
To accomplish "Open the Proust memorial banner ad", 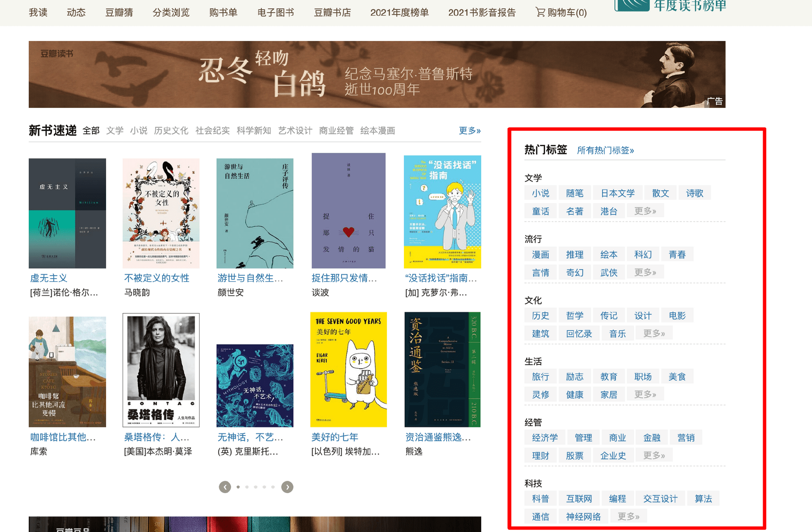I will pyautogui.click(x=376, y=74).
